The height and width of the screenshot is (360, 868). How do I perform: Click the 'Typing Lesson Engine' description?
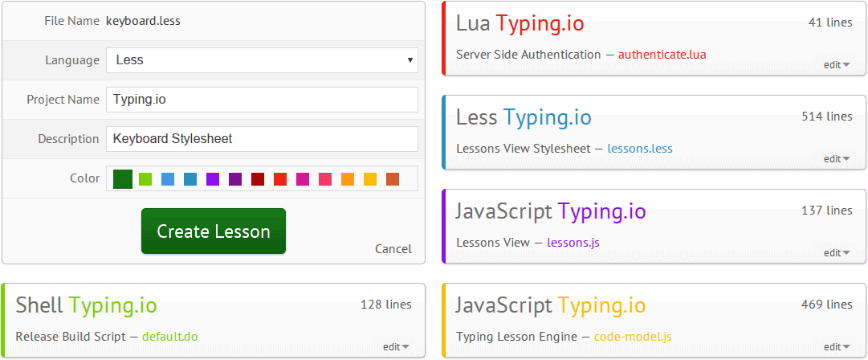[x=516, y=337]
